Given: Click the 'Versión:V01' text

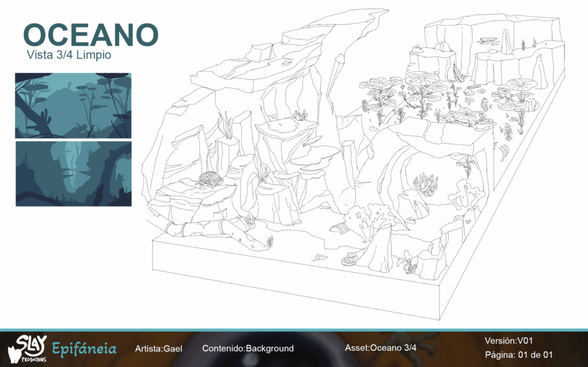Looking at the screenshot, I should 509,341.
